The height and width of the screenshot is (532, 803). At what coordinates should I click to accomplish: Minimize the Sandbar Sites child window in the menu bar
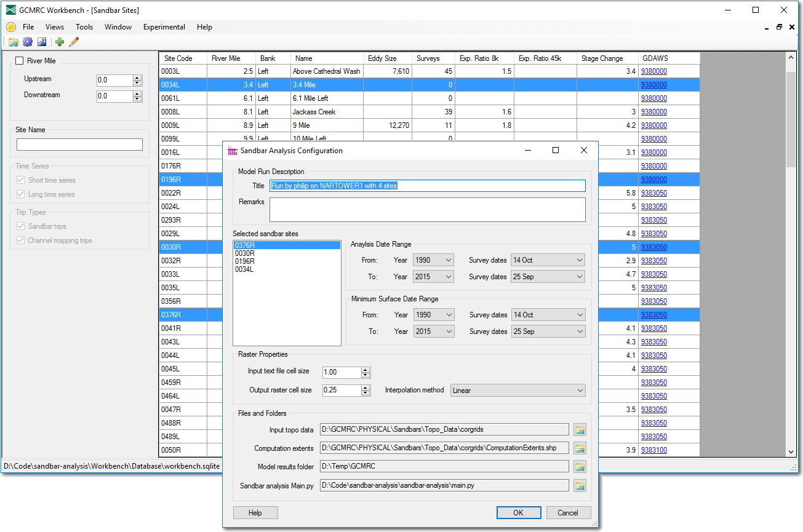767,27
